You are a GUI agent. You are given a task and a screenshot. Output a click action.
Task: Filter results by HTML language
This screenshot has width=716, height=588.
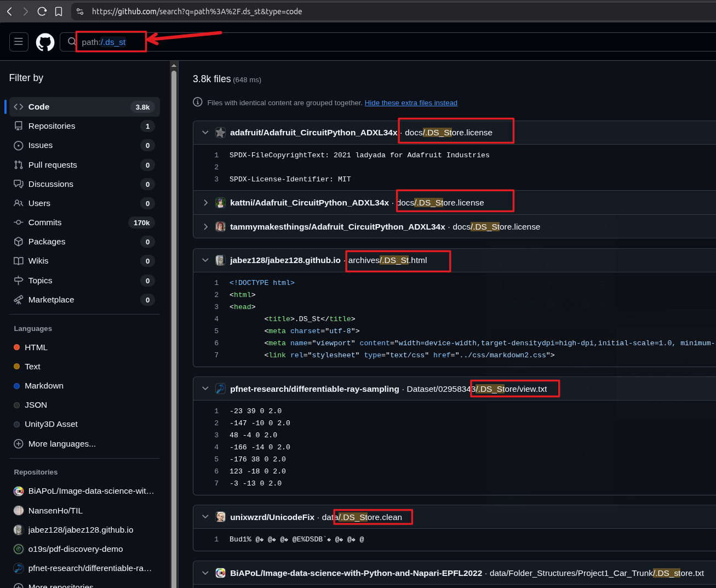pos(37,347)
